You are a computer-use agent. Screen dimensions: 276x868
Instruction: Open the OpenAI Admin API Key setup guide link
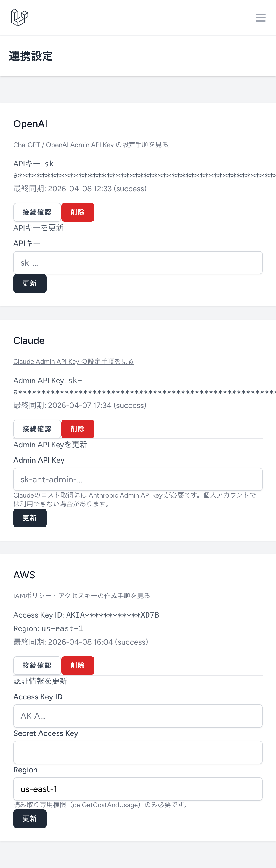(91, 145)
